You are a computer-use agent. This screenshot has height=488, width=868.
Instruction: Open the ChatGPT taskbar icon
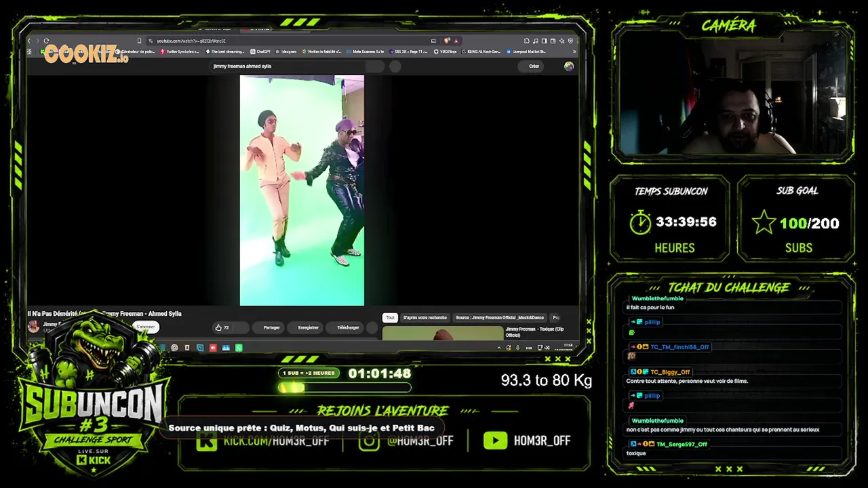[x=174, y=348]
